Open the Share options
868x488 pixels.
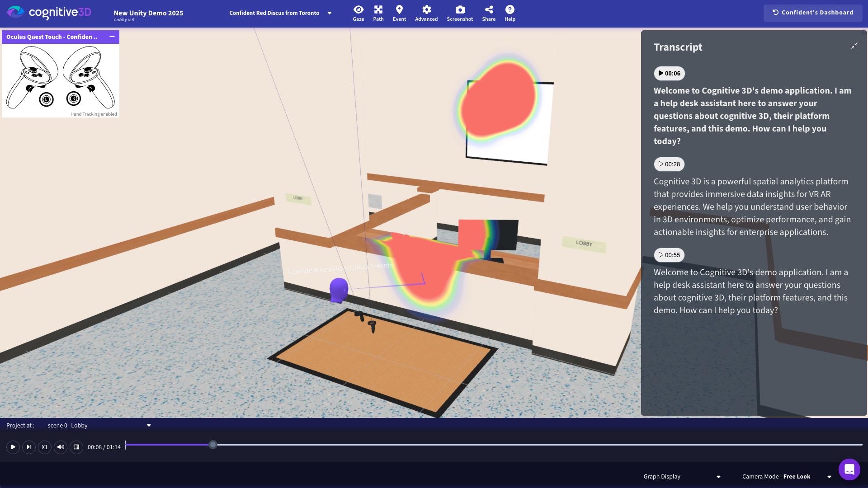(489, 13)
